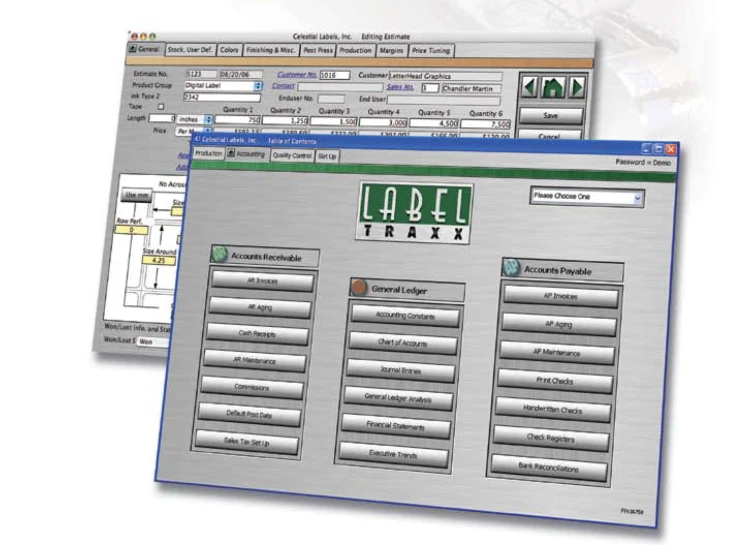
Task: Click the Journal Entries button
Action: click(x=400, y=371)
